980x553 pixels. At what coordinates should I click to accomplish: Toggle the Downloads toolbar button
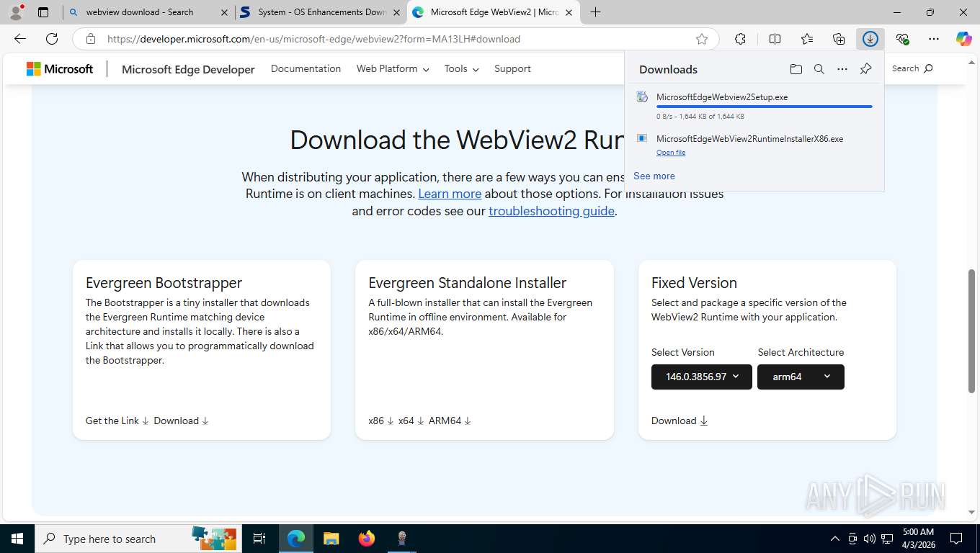click(x=870, y=39)
